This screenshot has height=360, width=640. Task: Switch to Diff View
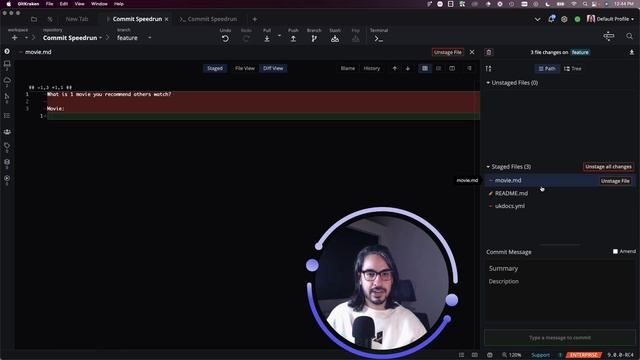tap(273, 69)
